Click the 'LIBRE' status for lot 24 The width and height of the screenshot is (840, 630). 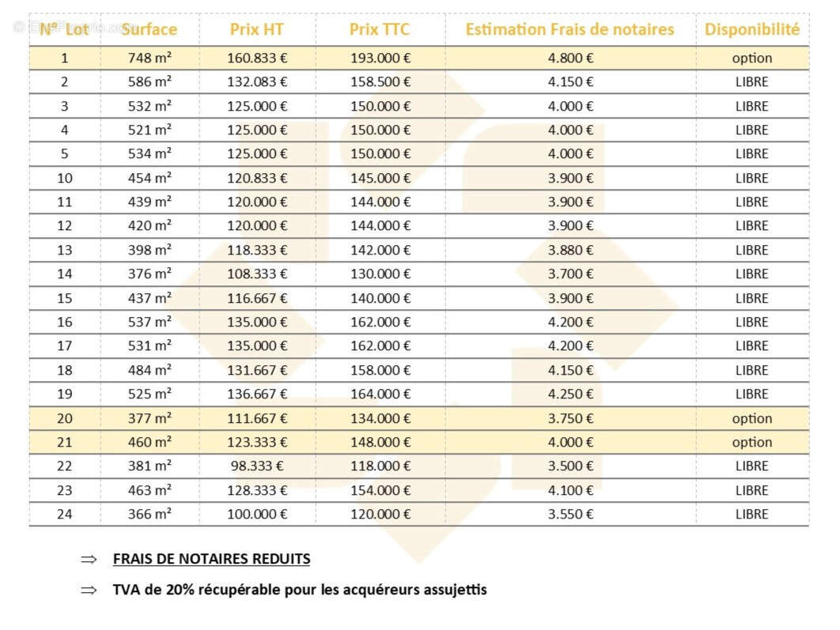(752, 515)
